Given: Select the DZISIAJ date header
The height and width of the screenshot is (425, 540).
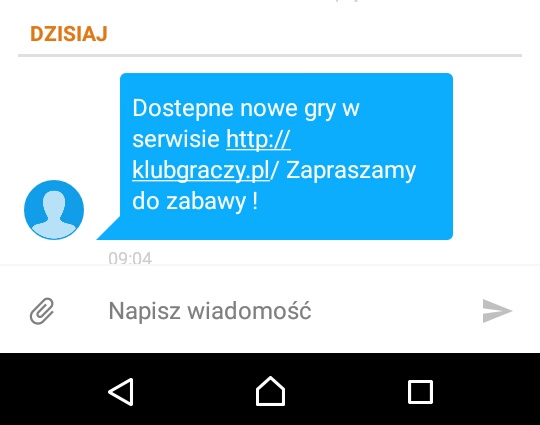Looking at the screenshot, I should pyautogui.click(x=69, y=34).
